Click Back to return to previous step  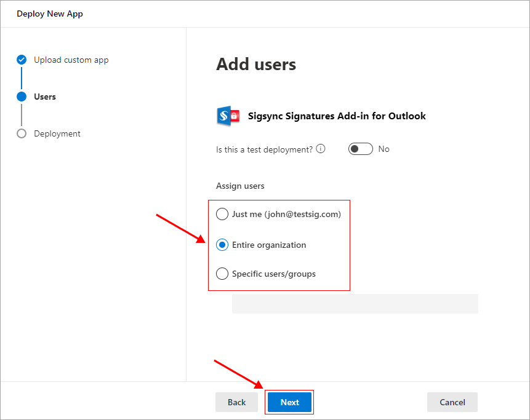pos(236,402)
